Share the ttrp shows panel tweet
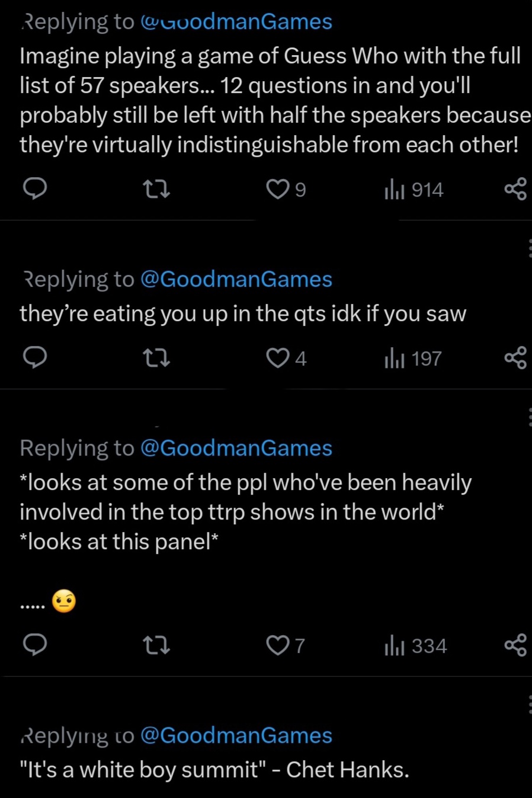532x798 pixels. pos(515,645)
